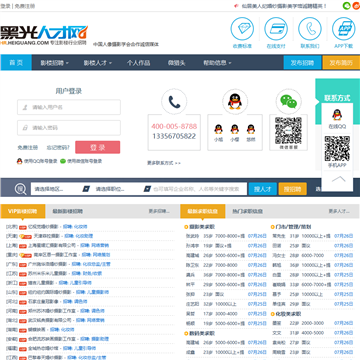Click the 收费标准 diamond icon
This screenshot has height=360, width=360.
tap(242, 29)
